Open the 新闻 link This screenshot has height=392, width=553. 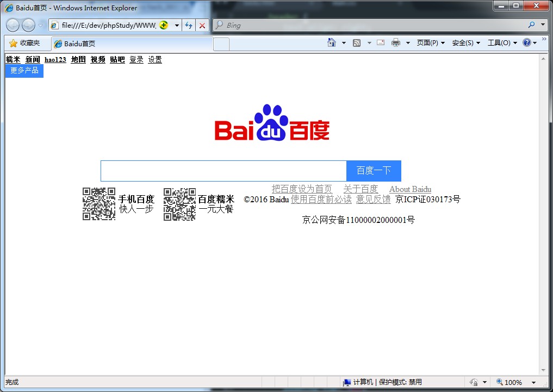[x=33, y=60]
